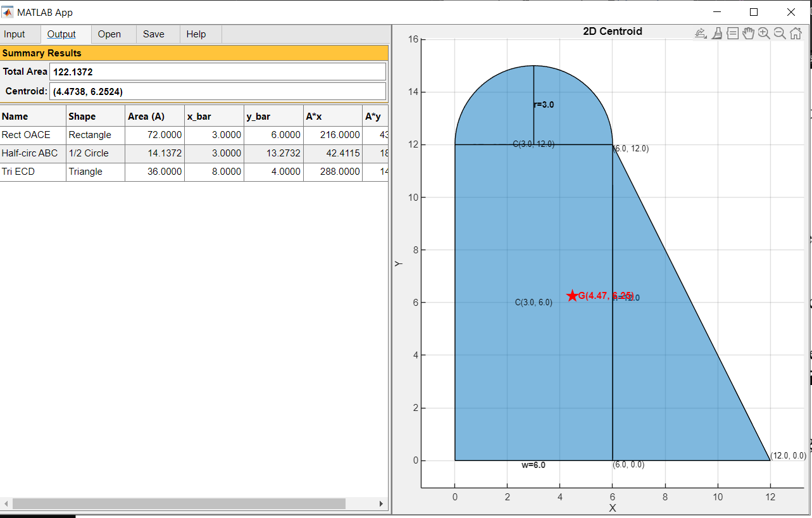Click the 'Triangle' shape cell
This screenshot has height=518, width=812.
click(x=96, y=172)
